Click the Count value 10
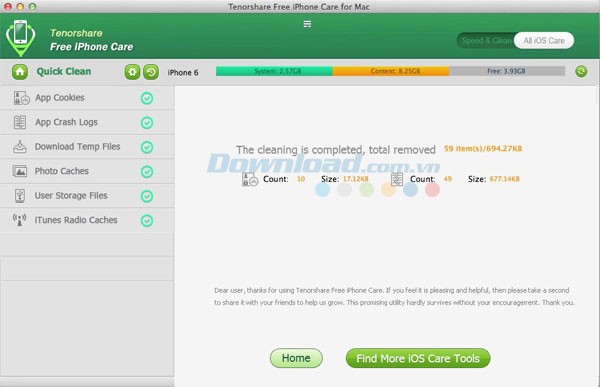This screenshot has height=387, width=600. (x=301, y=179)
